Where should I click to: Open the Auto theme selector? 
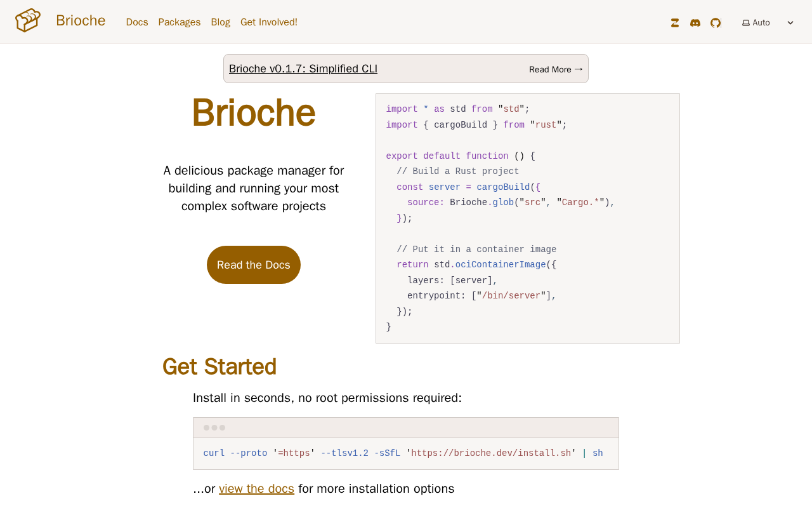click(x=768, y=23)
